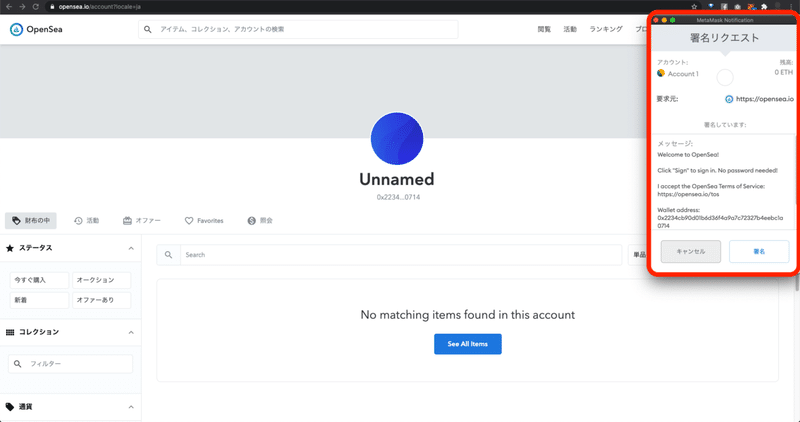The width and height of the screenshot is (800, 422).
Task: Click the Account 1 avatar in MetaMask
Action: (661, 73)
